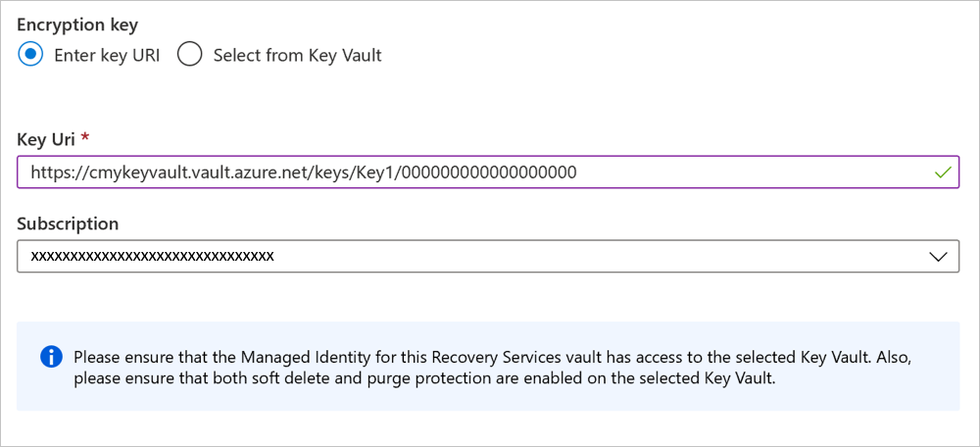Viewport: 980px width, 447px height.
Task: Click the green validation checkmark icon
Action: pos(943,173)
